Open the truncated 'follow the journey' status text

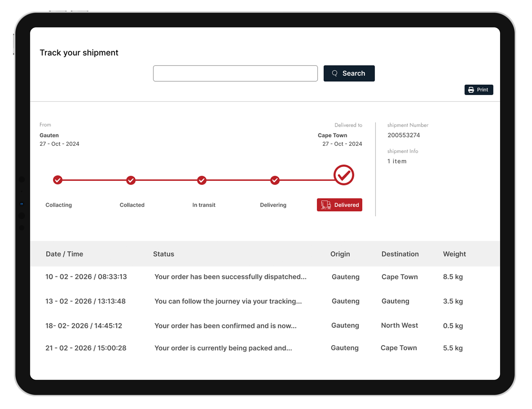coord(228,301)
